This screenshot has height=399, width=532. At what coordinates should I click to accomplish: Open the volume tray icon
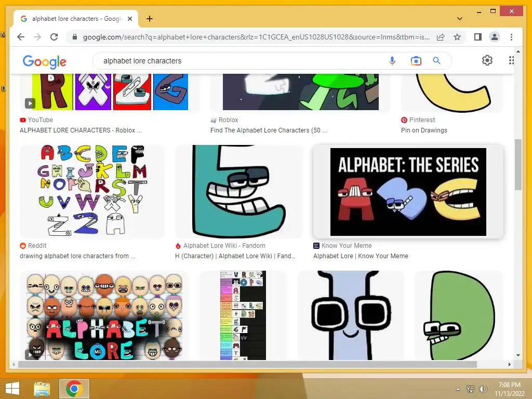[483, 389]
